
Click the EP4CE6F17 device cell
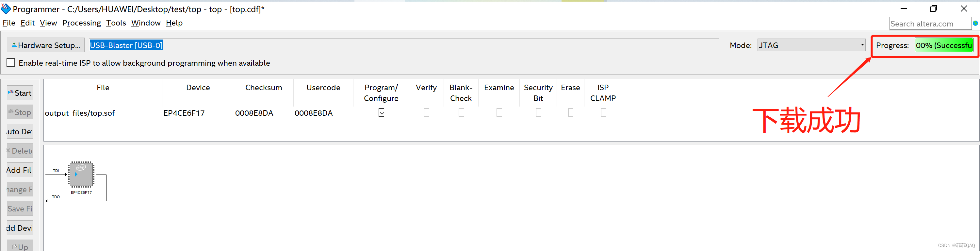184,113
